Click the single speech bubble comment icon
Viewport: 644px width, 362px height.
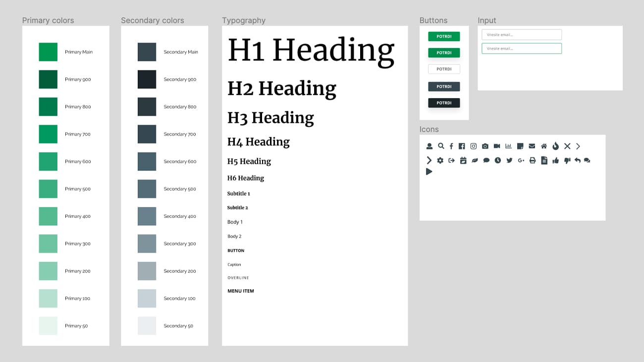(x=486, y=160)
